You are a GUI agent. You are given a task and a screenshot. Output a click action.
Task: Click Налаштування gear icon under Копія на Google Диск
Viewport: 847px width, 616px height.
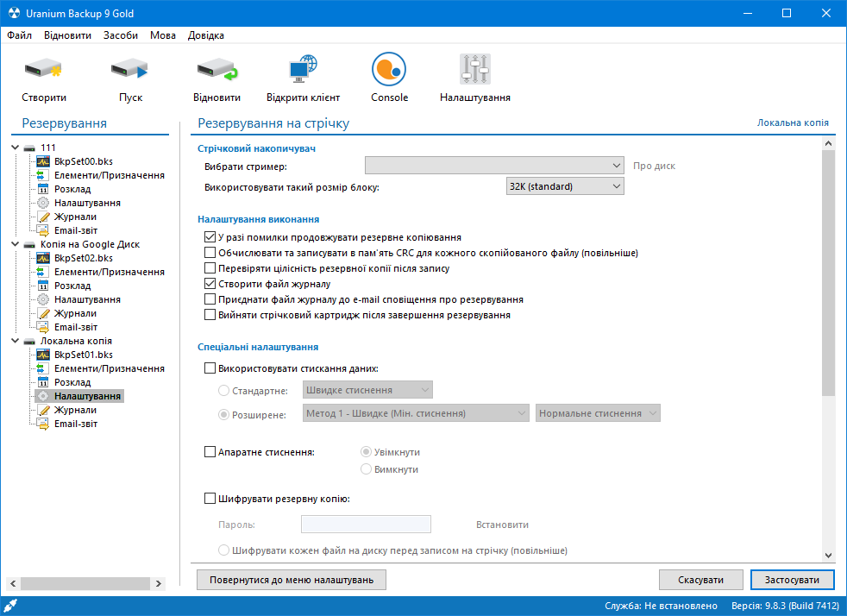tap(43, 300)
